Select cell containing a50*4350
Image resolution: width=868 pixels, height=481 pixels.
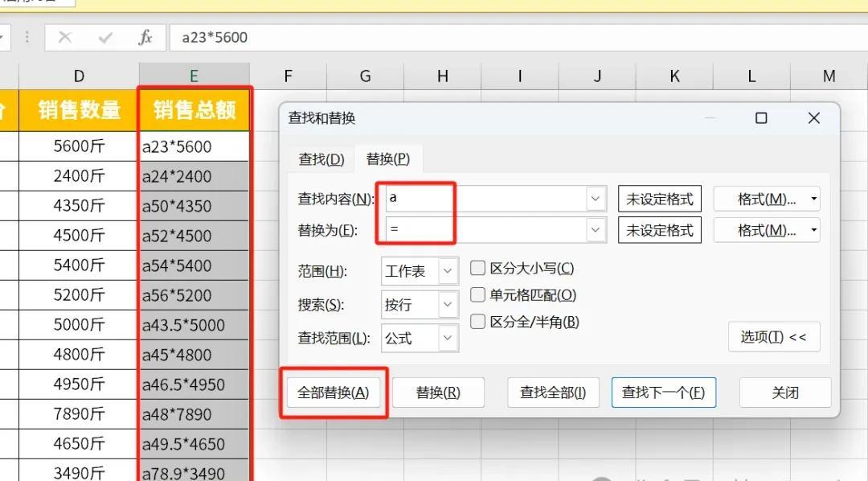click(194, 206)
